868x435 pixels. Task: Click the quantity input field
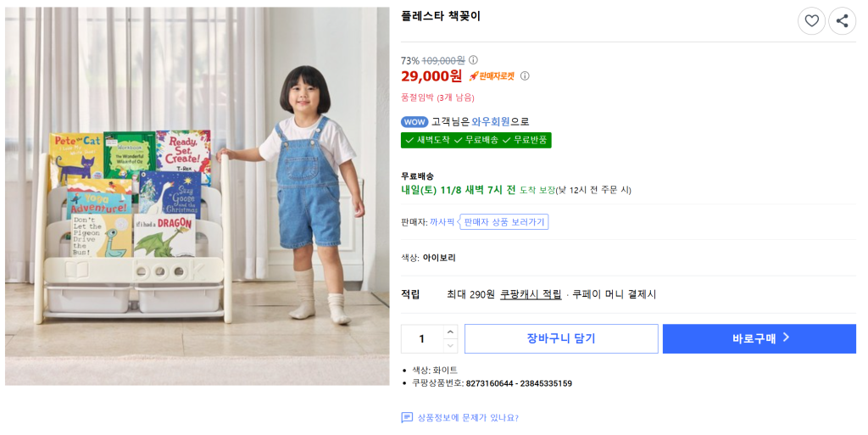[x=422, y=339]
